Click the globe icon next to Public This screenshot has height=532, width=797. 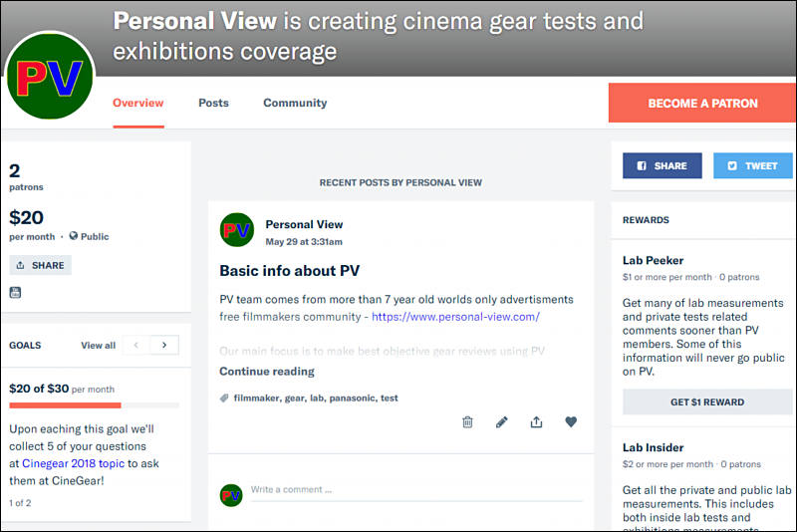click(74, 236)
